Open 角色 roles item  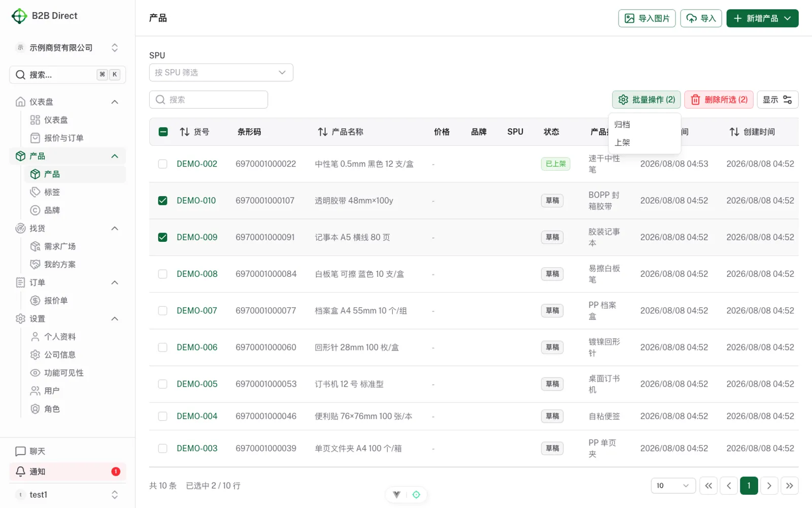point(75,409)
